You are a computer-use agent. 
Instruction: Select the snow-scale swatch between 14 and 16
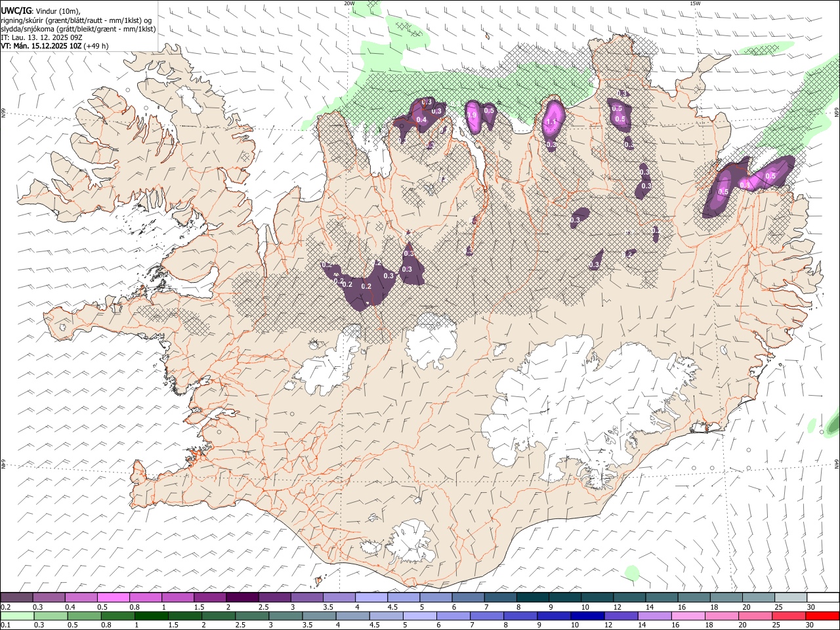tap(661, 597)
